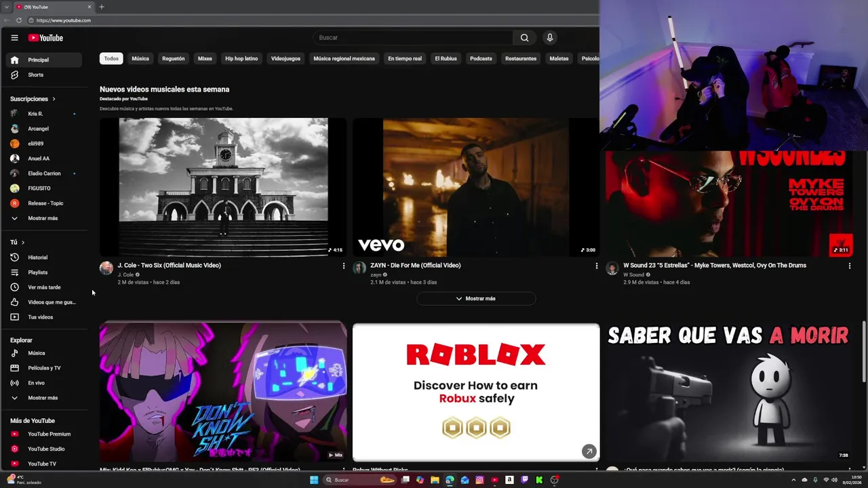Open Música under Explorar
Screen dimensions: 868x488
(x=44, y=353)
